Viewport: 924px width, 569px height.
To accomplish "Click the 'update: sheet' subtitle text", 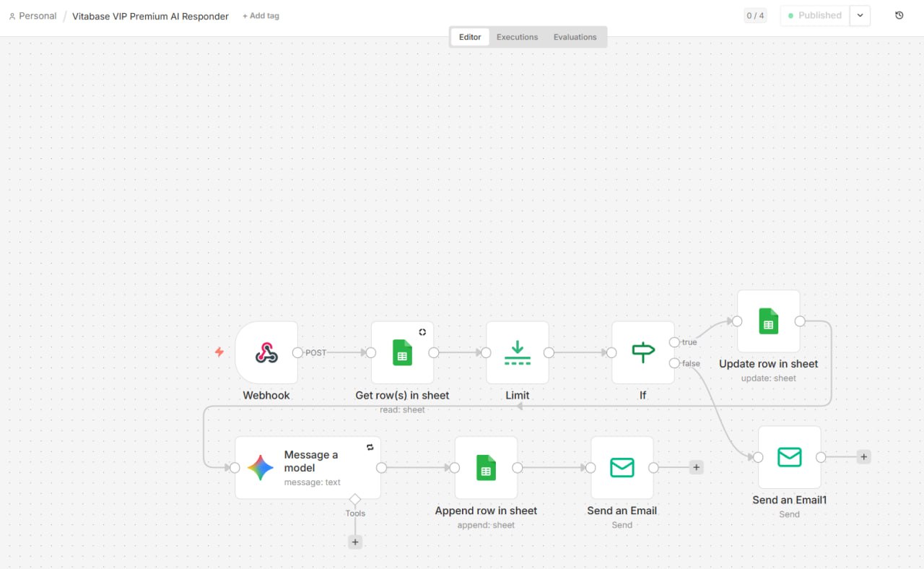I will pyautogui.click(x=768, y=378).
